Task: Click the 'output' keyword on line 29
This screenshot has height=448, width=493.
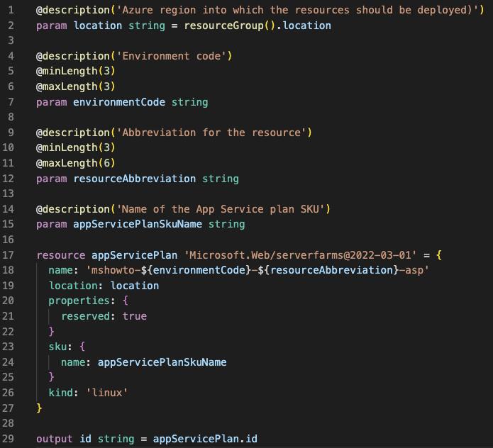Action: (55, 439)
